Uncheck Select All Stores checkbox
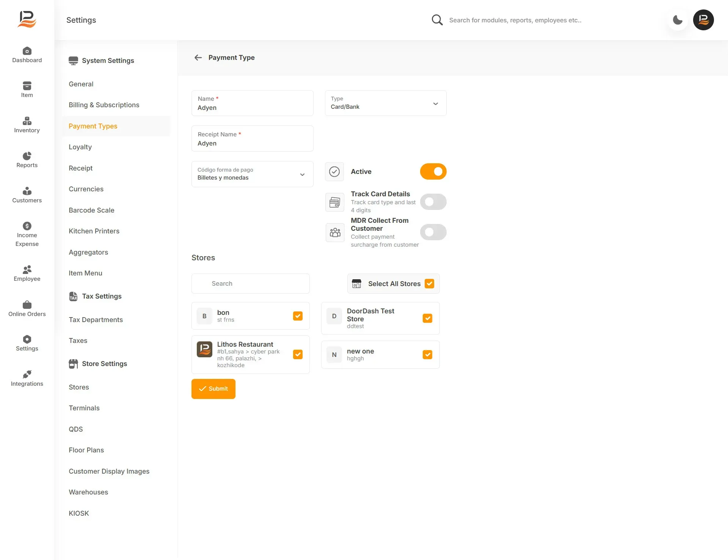 coord(429,283)
